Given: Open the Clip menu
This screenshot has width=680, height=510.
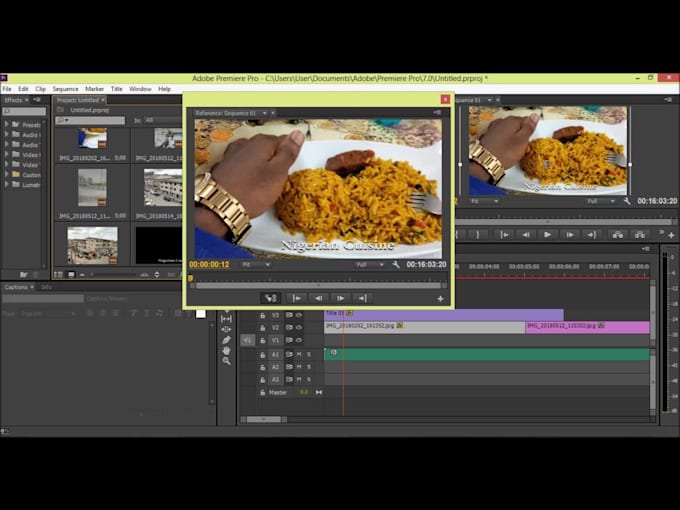Looking at the screenshot, I should pos(40,89).
